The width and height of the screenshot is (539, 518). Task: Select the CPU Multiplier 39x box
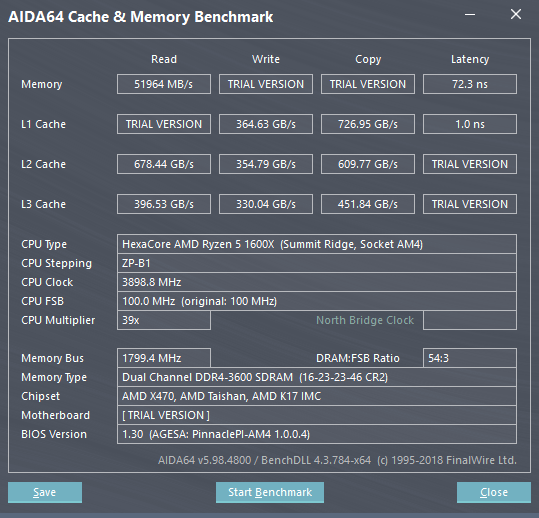[164, 320]
